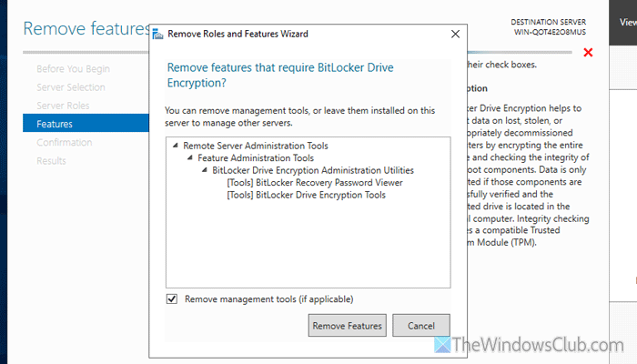Cancel the feature removal dialog
Viewport: 637px width, 364px height.
[x=420, y=326]
